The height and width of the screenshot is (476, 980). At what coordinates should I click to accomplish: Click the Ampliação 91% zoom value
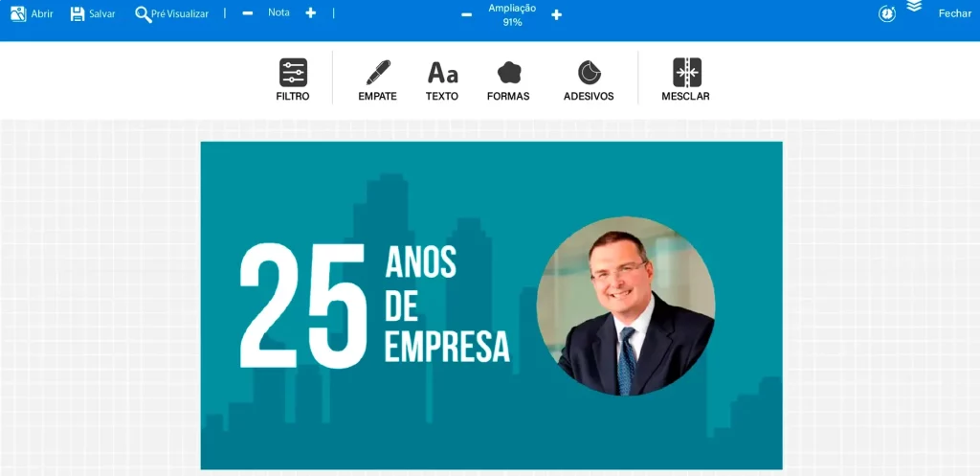(x=512, y=23)
